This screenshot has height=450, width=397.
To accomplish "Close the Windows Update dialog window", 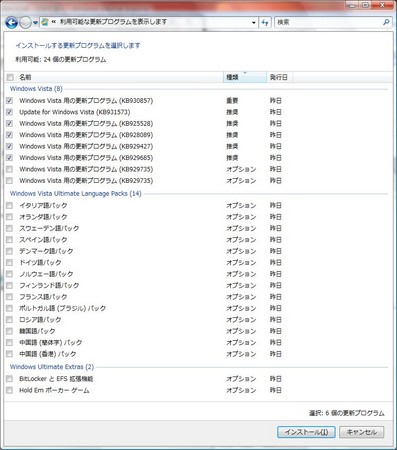I will pos(382,5).
